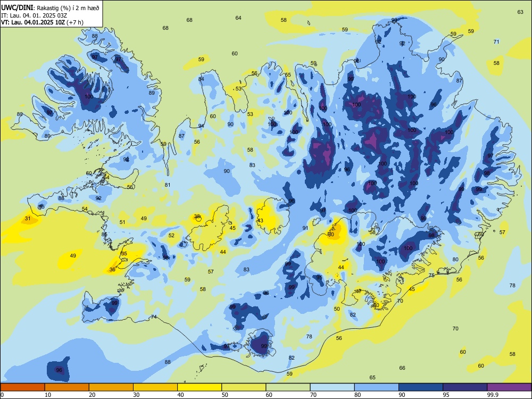Click the map value '38' on the yellow glacier area
Viewport: 532px width, 399px height.
pyautogui.click(x=197, y=216)
